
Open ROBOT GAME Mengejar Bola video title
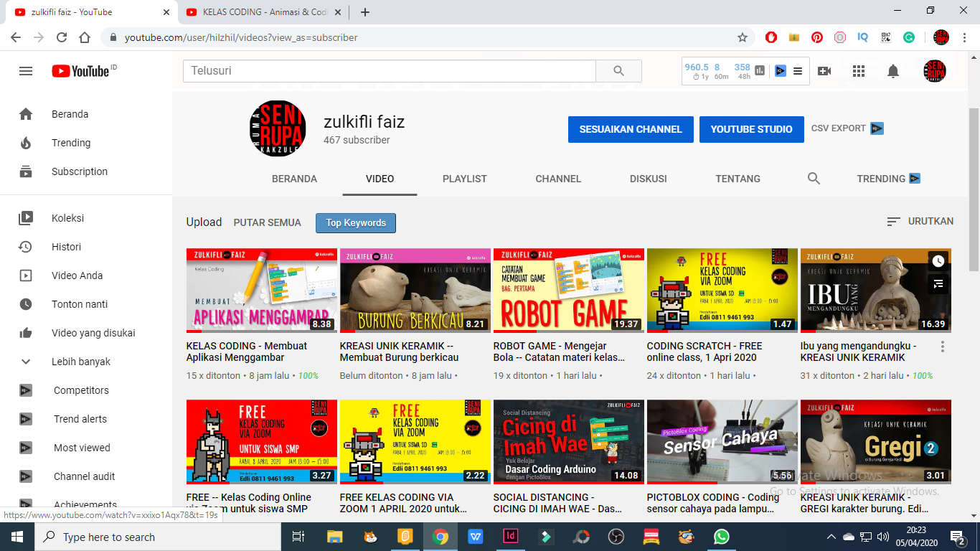tap(560, 352)
